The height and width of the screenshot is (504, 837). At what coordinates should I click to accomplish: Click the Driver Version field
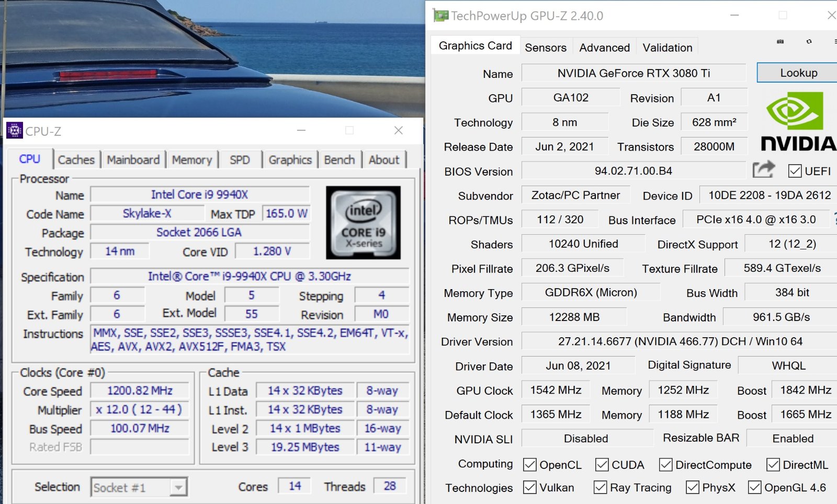[680, 341]
